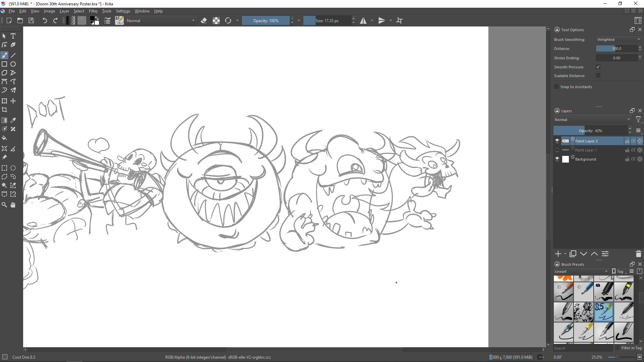Open the Settings menu
Screen dimensions: 644x362
click(123, 11)
